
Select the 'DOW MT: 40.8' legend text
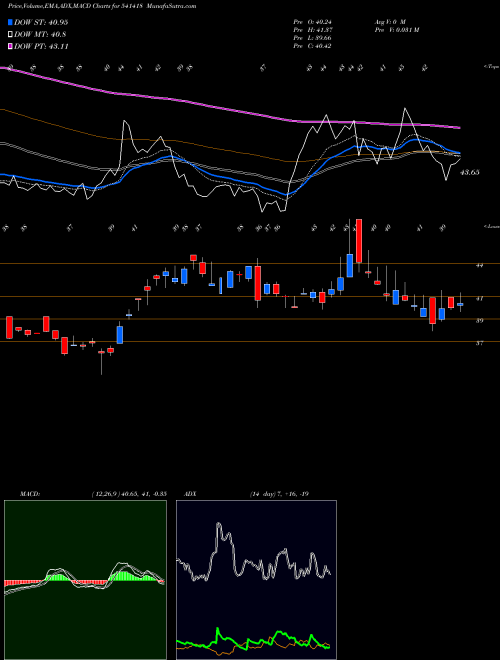(x=40, y=35)
